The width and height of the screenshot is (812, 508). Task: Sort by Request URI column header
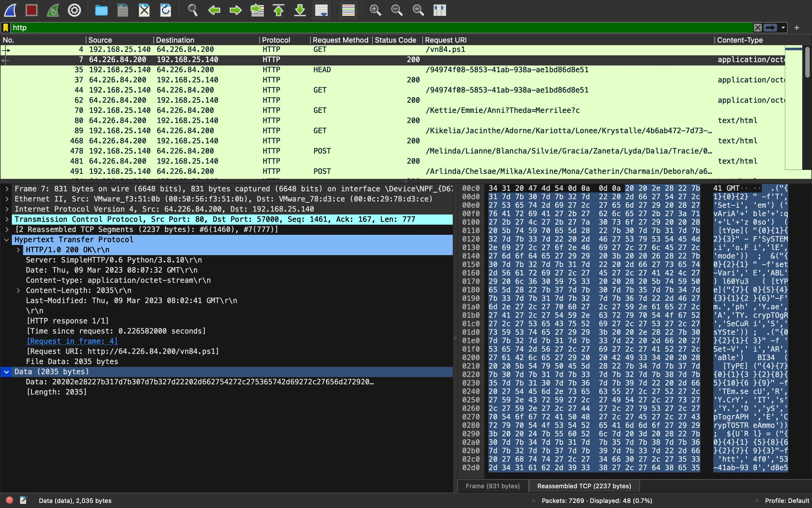tap(568, 40)
